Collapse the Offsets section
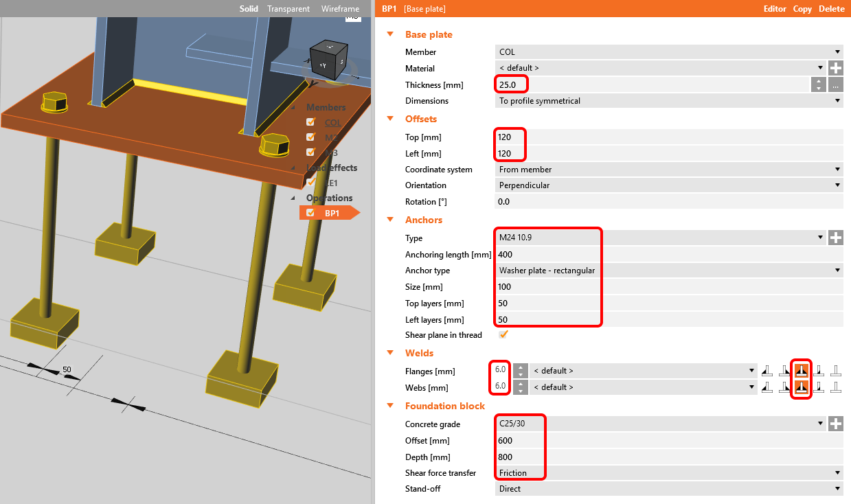Image resolution: width=851 pixels, height=504 pixels. pyautogui.click(x=390, y=119)
